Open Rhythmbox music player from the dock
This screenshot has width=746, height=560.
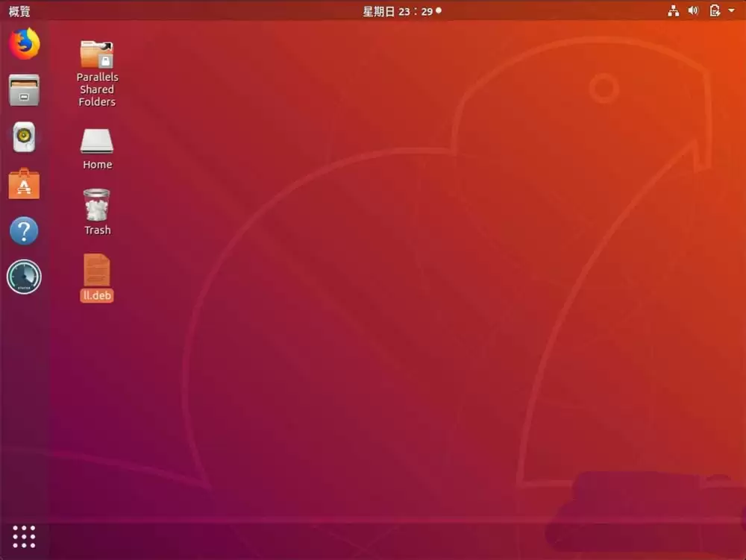pos(24,137)
